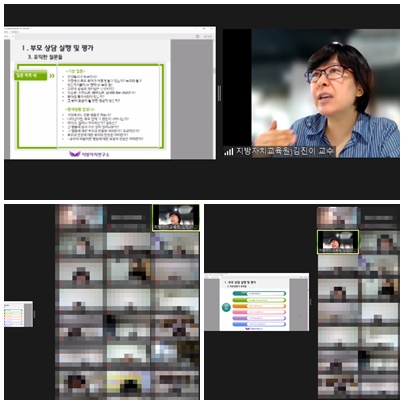This screenshot has width=404, height=404.
Task: Click the double chevron arrow on slide
Action: pyautogui.click(x=52, y=76)
